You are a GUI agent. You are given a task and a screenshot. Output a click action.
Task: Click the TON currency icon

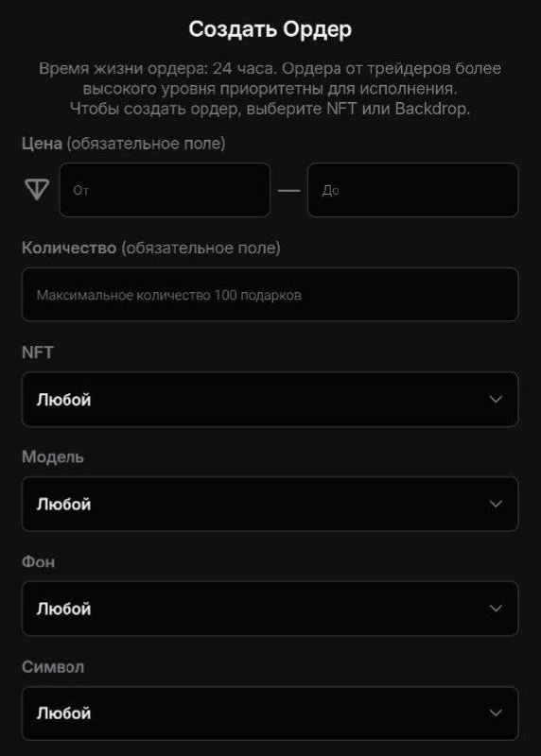click(37, 190)
